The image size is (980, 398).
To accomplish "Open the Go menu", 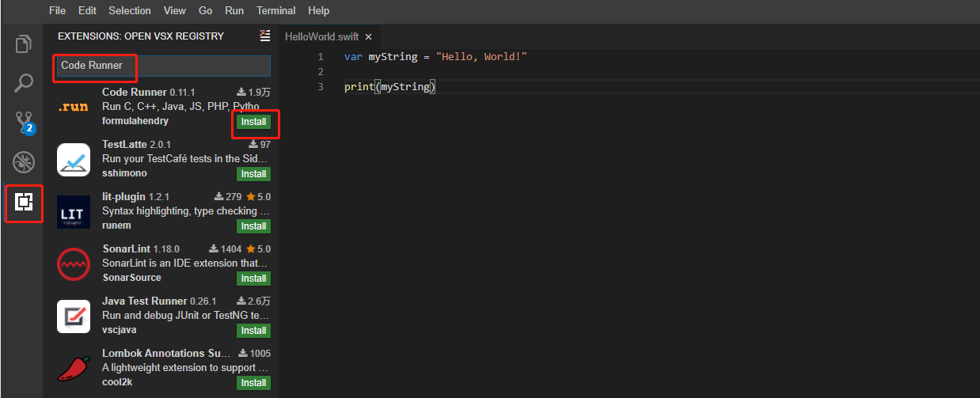I will 206,11.
